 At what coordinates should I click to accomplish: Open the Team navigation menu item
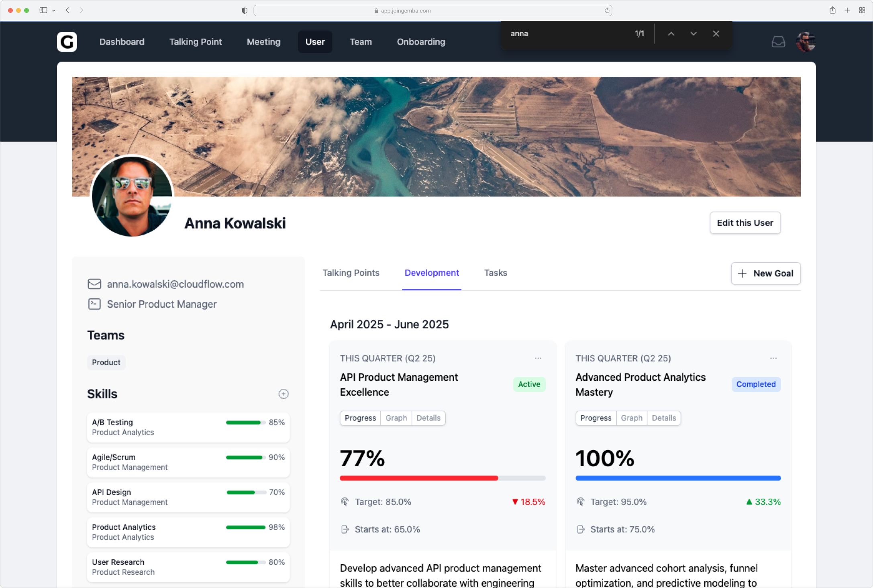[x=361, y=42]
